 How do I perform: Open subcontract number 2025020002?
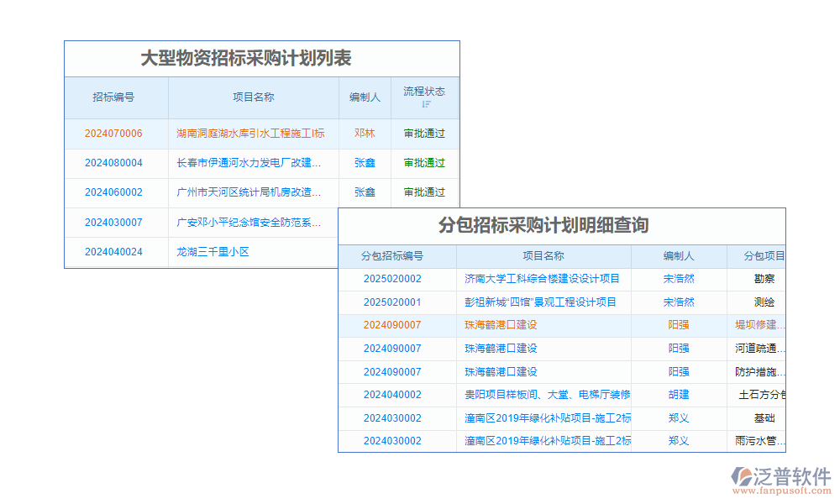[x=395, y=279]
